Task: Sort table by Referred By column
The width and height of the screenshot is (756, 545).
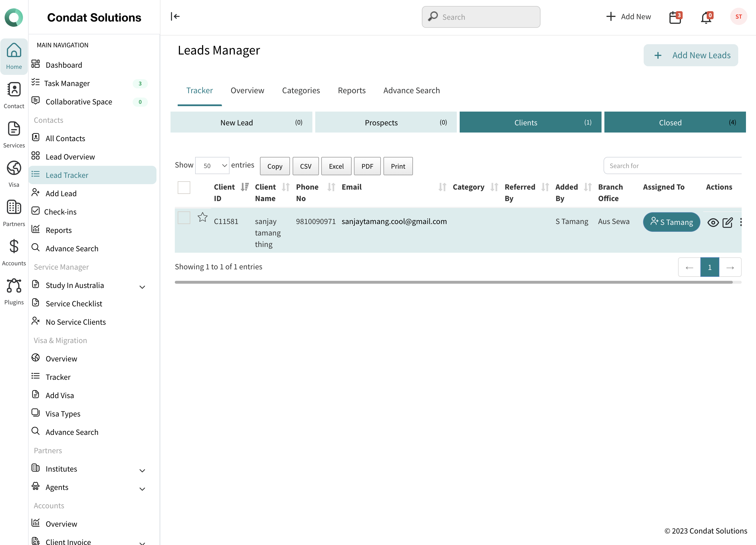Action: [545, 187]
